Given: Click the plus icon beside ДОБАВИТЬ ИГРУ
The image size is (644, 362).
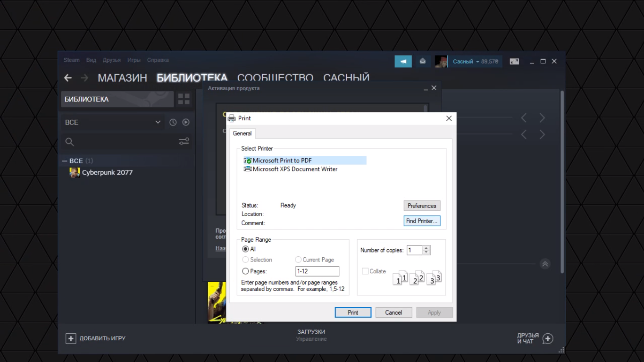Looking at the screenshot, I should (71, 338).
